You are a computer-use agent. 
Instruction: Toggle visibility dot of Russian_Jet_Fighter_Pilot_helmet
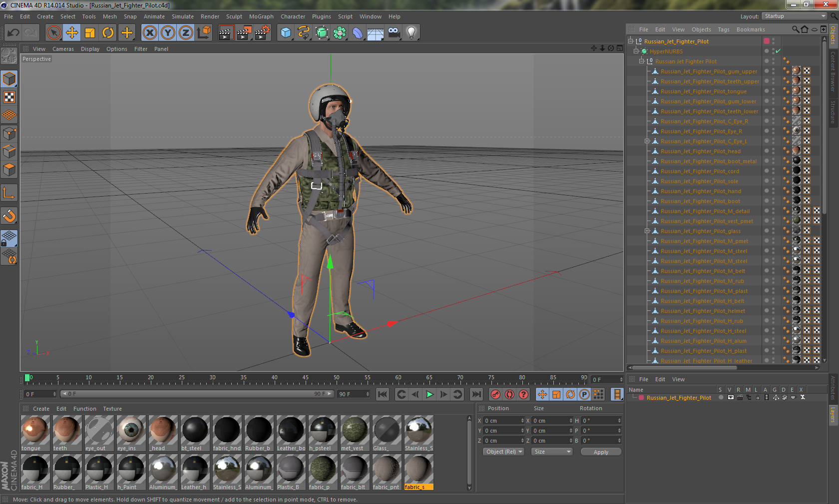[767, 310]
